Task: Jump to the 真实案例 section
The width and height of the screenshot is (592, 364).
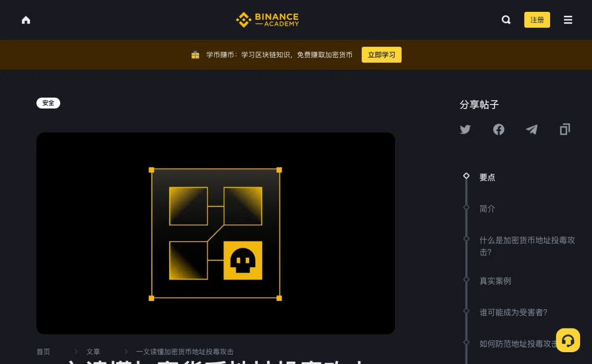Action: point(495,281)
